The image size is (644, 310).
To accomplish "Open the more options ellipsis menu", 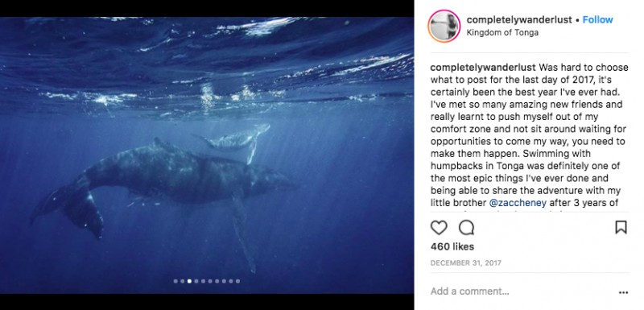I will [623, 293].
